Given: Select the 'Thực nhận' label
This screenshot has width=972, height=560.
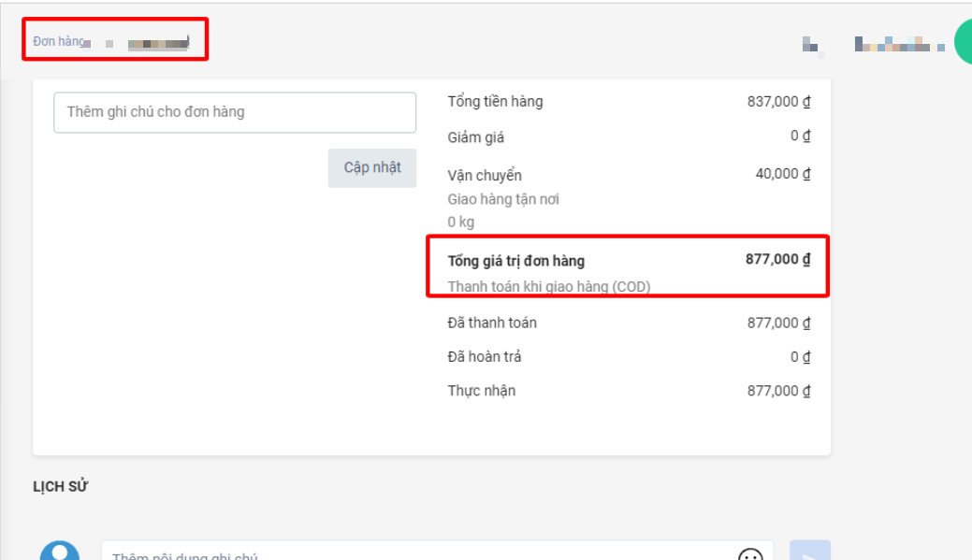Looking at the screenshot, I should point(482,391).
